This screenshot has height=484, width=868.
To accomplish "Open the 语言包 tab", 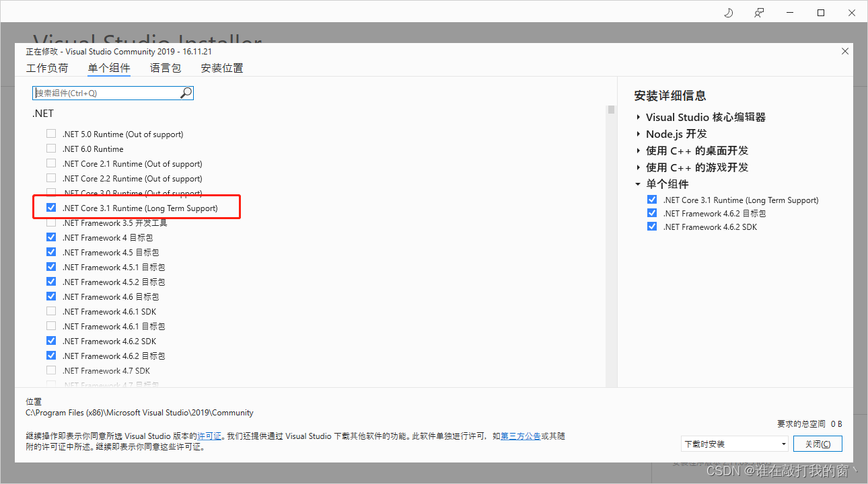I will (166, 68).
